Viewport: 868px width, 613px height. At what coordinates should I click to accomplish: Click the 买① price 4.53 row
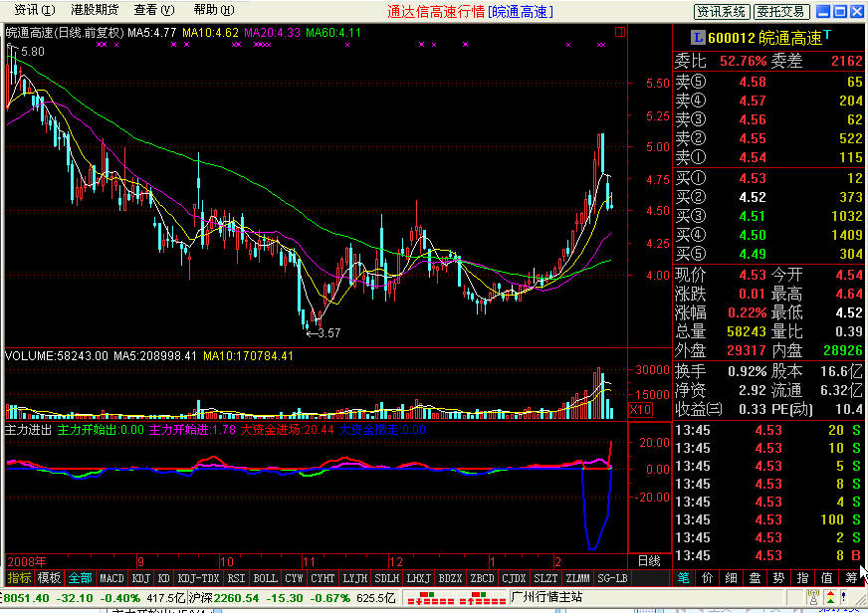point(768,178)
